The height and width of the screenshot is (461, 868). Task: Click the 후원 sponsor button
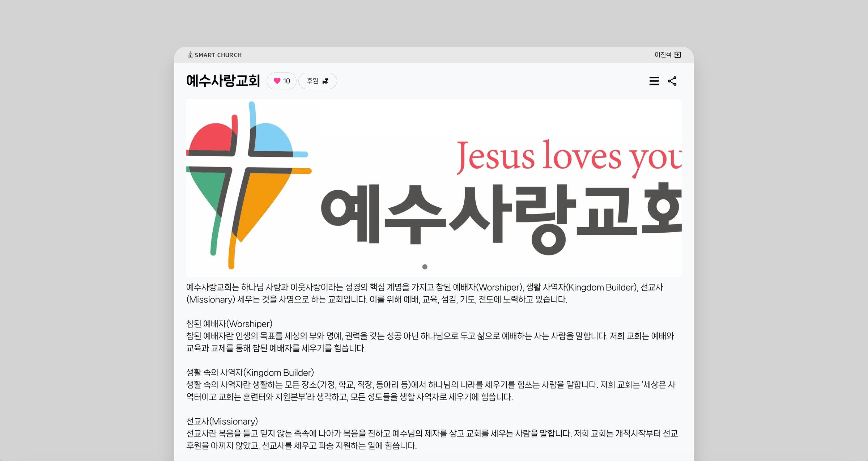(312, 81)
